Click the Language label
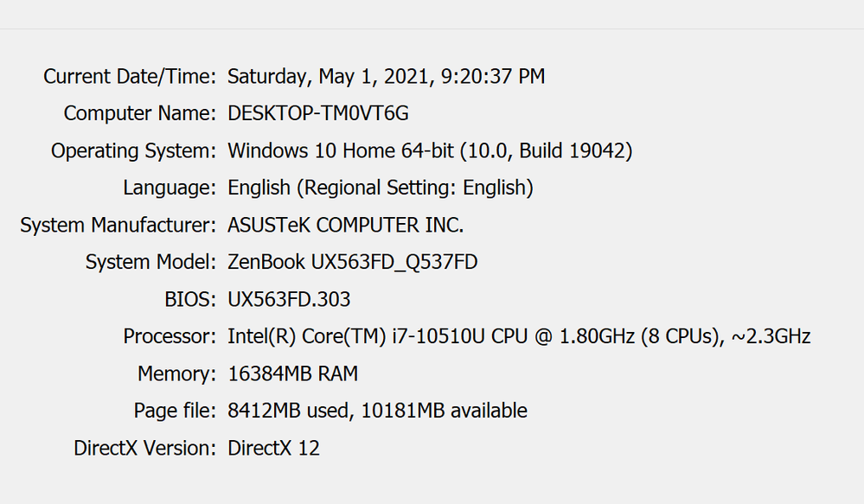864x504 pixels. click(170, 188)
